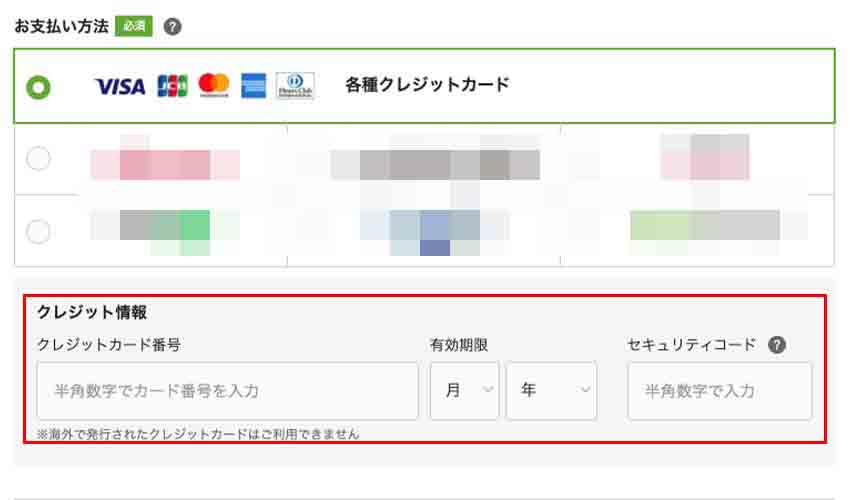Select the 各種クレジットカード radio button

point(38,87)
